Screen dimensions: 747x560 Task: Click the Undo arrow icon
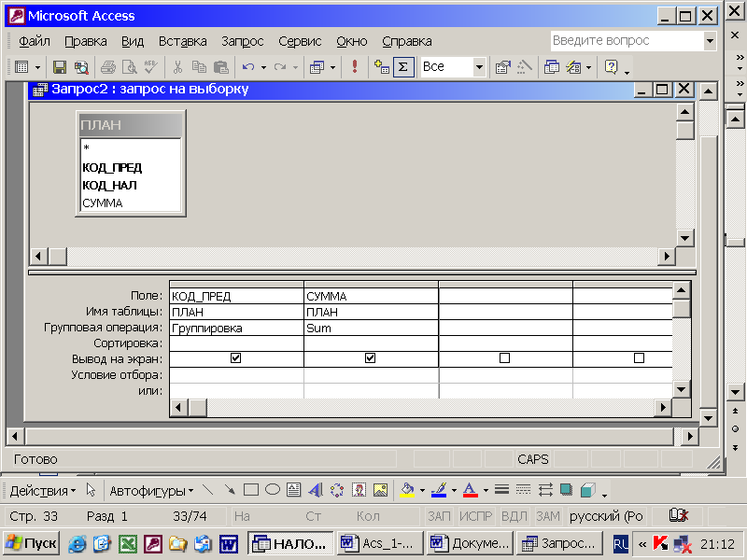point(248,67)
